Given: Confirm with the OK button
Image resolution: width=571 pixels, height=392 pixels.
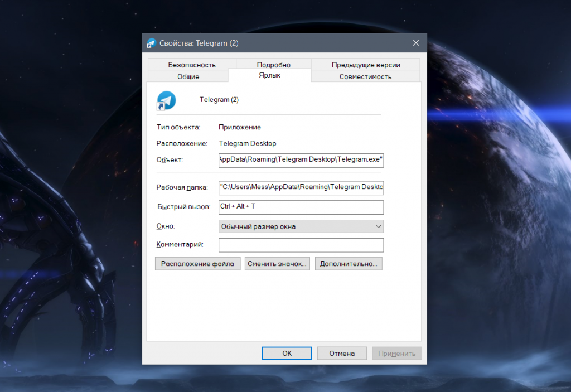Looking at the screenshot, I should [287, 353].
